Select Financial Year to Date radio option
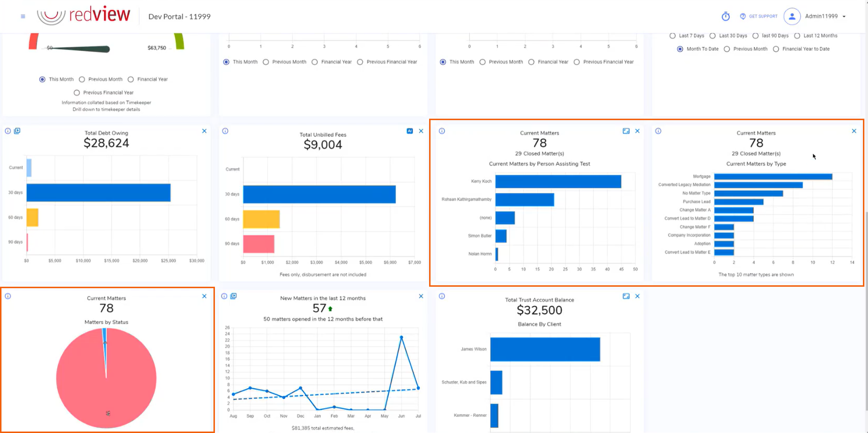Image resolution: width=868 pixels, height=433 pixels. (776, 49)
